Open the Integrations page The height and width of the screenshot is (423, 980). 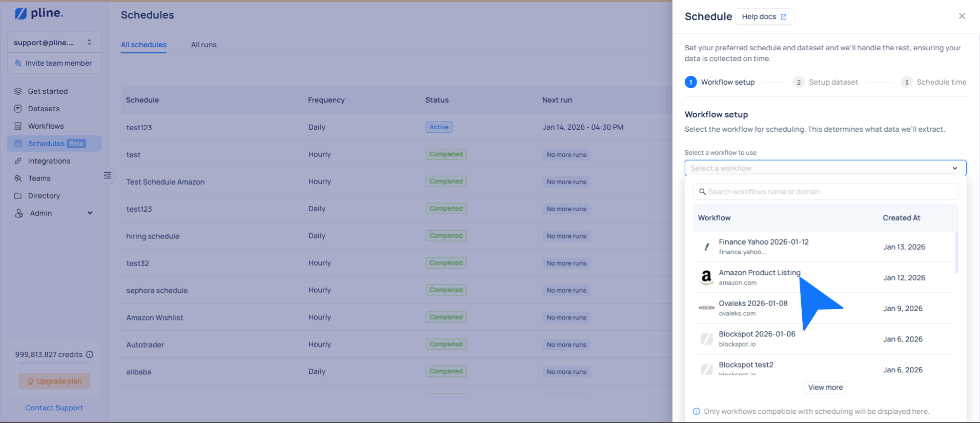coord(49,161)
